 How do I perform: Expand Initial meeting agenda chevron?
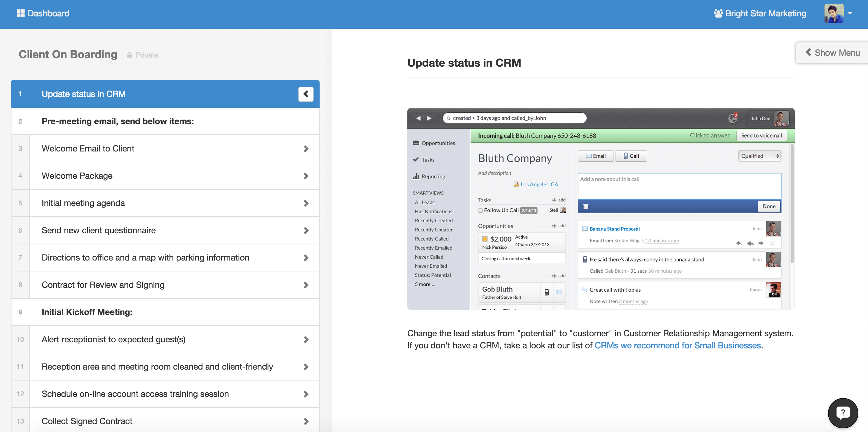306,203
